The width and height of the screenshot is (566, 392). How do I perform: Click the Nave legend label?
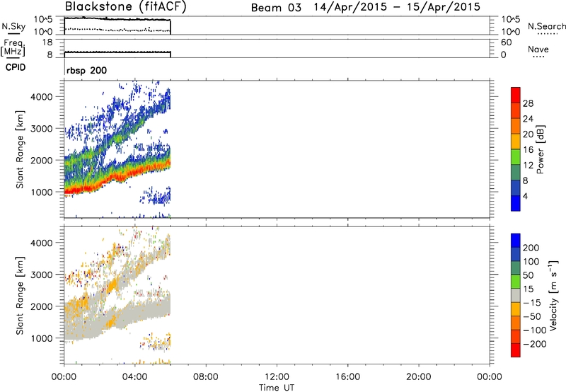click(538, 50)
